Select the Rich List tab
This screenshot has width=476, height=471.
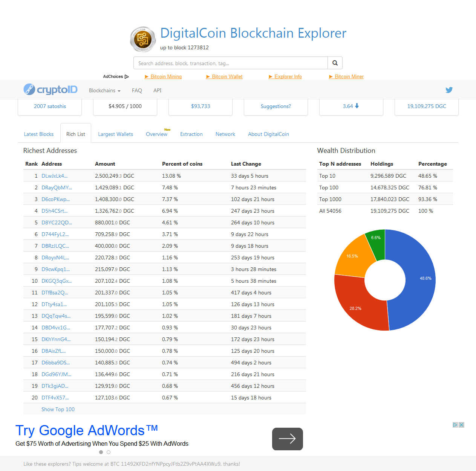tap(76, 134)
